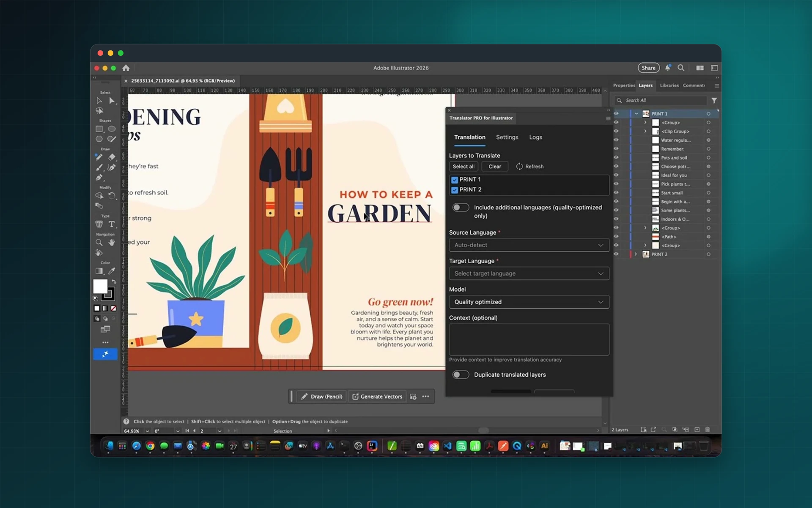Open the Model dropdown
Image resolution: width=812 pixels, height=508 pixels.
point(529,302)
